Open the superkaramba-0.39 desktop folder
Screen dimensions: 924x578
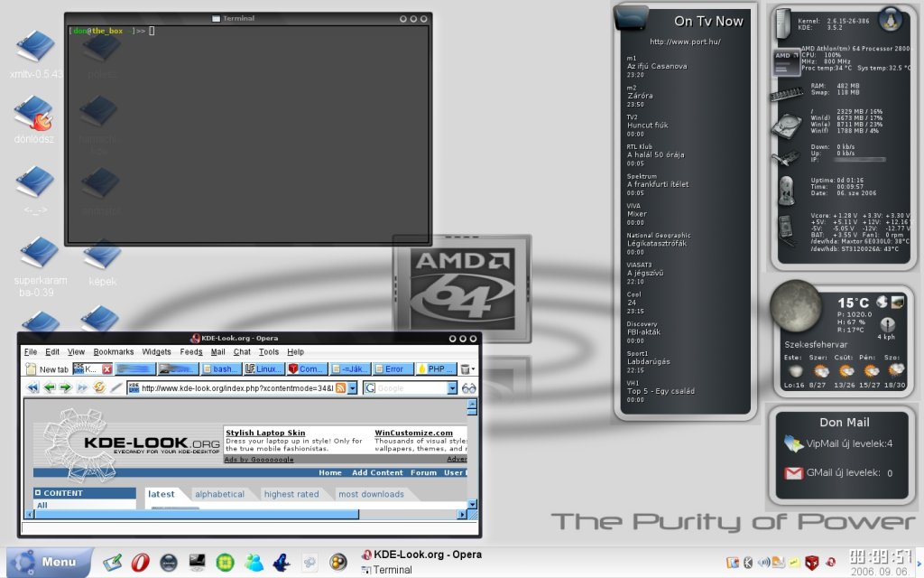40,253
